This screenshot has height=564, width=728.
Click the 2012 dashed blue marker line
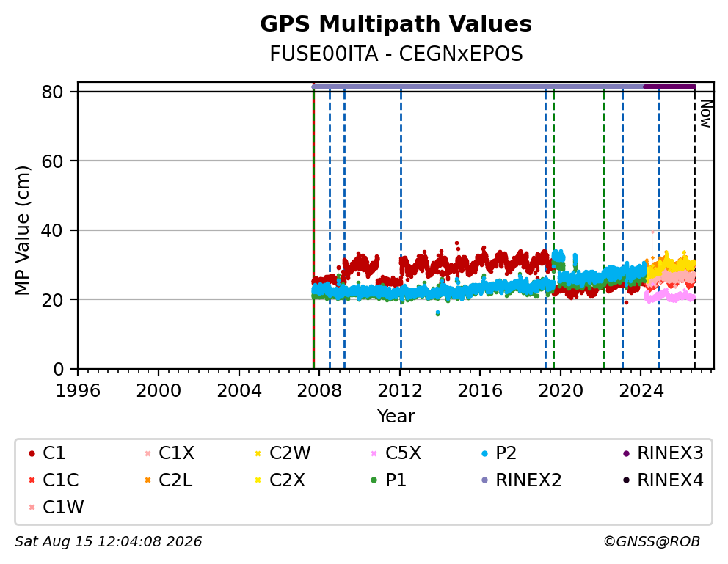point(401,230)
